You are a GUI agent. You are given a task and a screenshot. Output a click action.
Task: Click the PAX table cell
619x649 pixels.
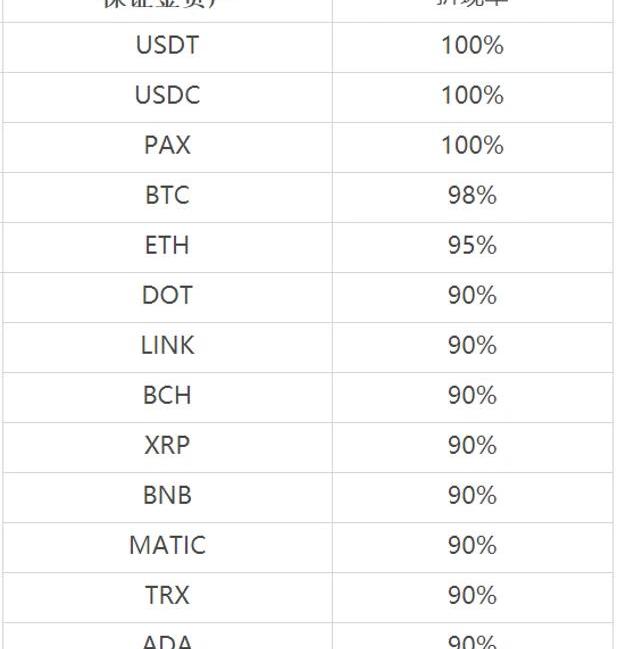point(167,146)
